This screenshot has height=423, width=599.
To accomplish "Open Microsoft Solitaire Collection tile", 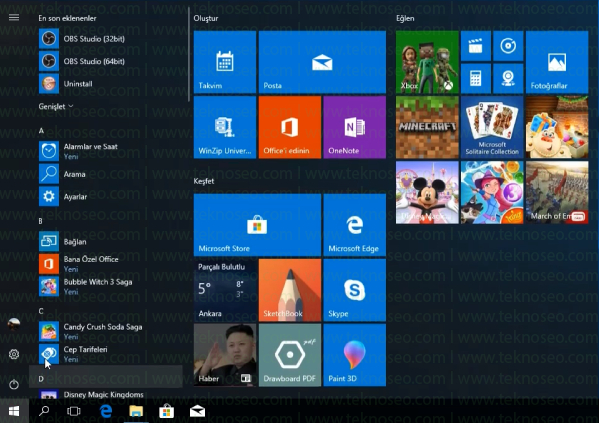I will (492, 127).
